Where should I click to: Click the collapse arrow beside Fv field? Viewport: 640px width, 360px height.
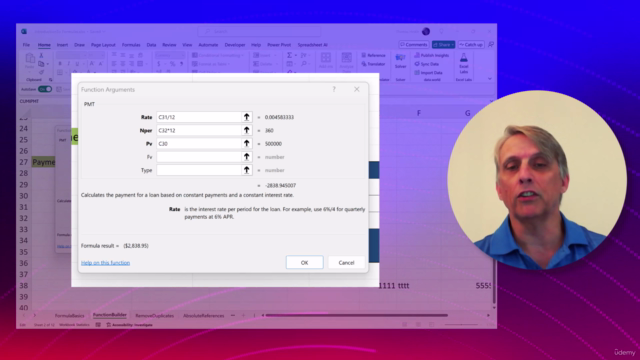(x=247, y=157)
